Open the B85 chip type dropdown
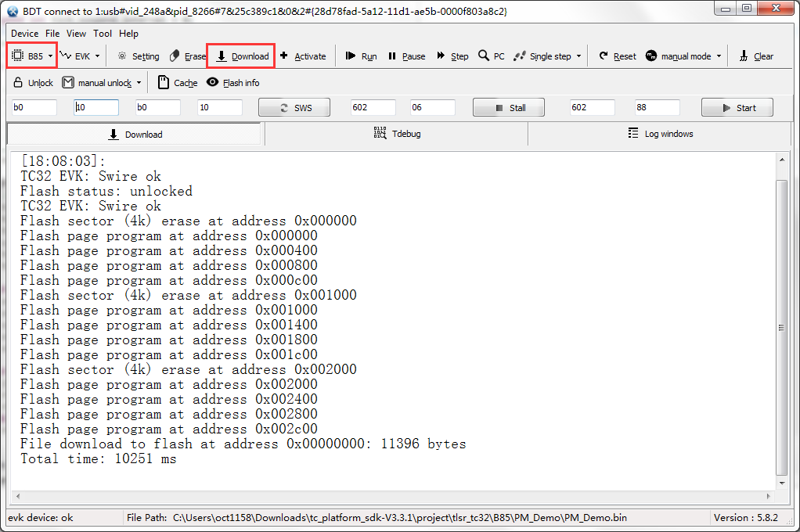The height and width of the screenshot is (532, 800). click(32, 56)
